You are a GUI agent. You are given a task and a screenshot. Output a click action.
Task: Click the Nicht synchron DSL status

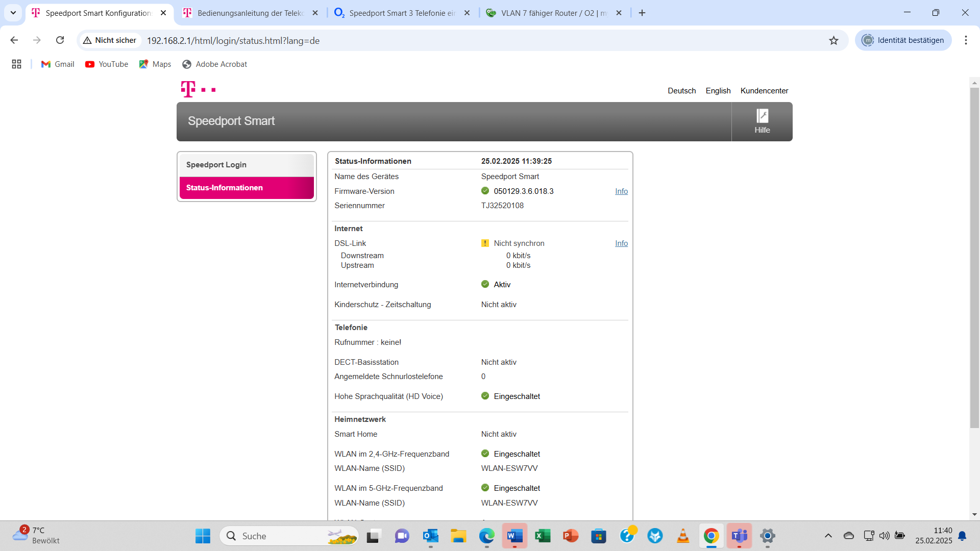(x=519, y=243)
